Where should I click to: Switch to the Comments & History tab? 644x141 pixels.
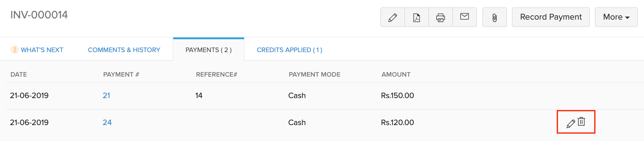click(x=124, y=50)
